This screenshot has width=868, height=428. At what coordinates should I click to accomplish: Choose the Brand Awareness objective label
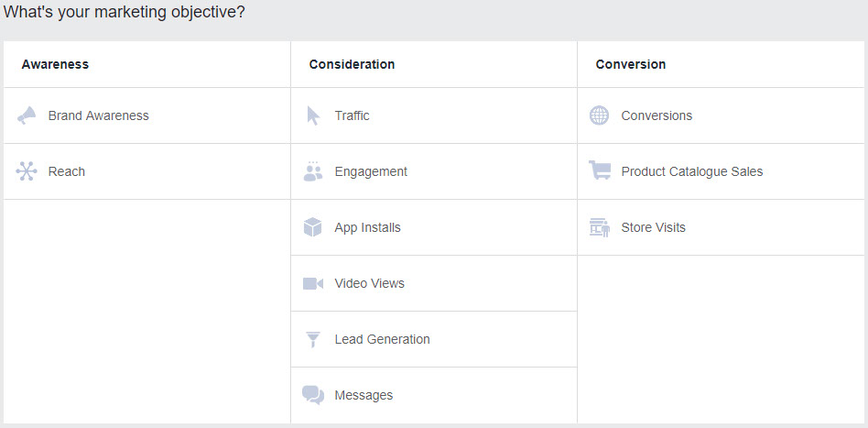(98, 115)
